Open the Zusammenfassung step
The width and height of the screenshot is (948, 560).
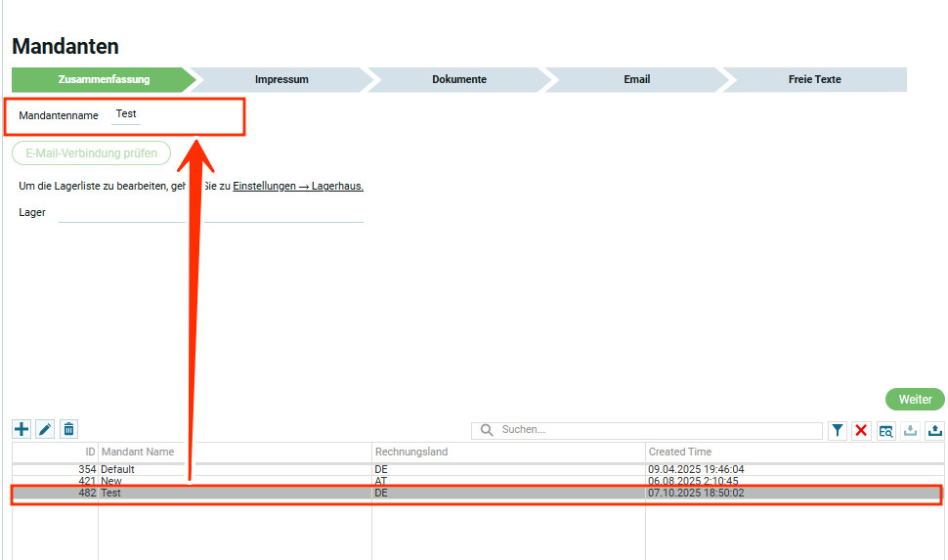click(x=104, y=79)
